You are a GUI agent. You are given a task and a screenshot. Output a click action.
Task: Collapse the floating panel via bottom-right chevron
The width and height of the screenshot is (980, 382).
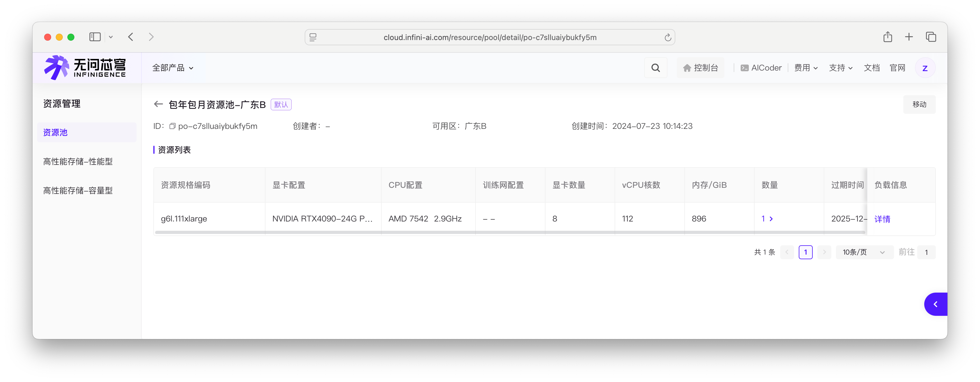click(x=936, y=304)
